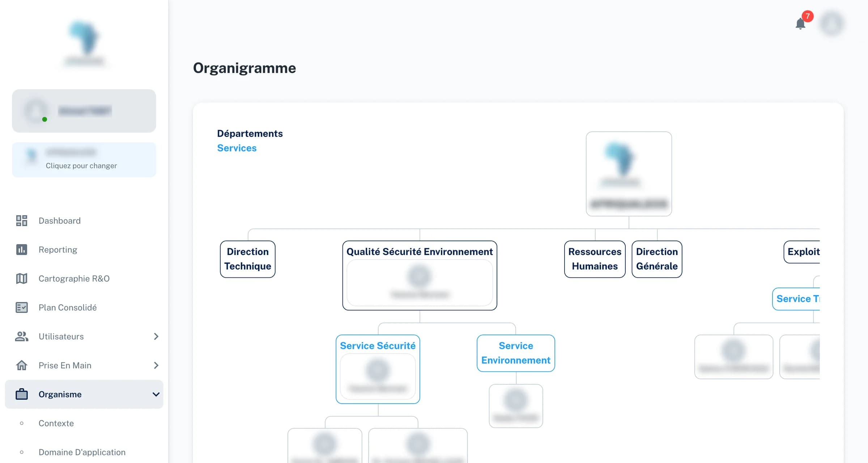Image resolution: width=868 pixels, height=463 pixels.
Task: Go to Reporting page
Action: 84,250
